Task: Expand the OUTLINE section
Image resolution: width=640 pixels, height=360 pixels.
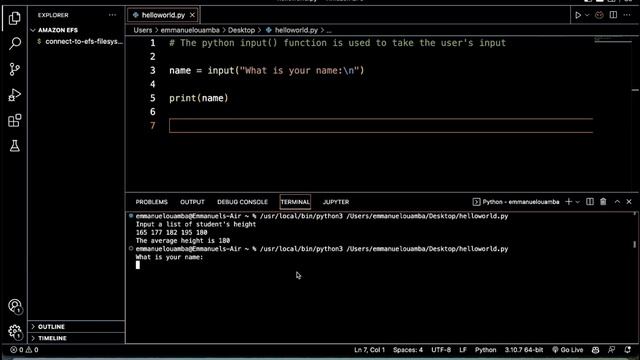Action: 51,327
